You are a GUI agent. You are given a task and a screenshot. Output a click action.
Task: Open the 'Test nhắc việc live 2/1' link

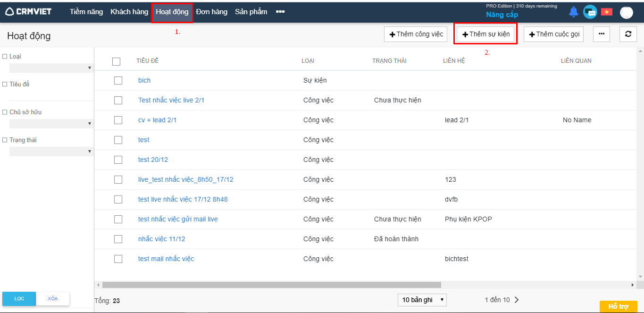[171, 100]
